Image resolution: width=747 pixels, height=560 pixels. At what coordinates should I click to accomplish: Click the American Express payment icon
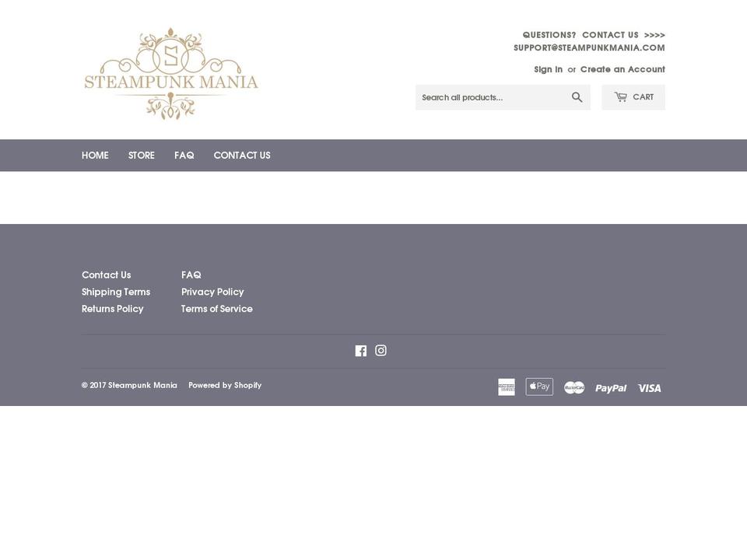tap(507, 387)
